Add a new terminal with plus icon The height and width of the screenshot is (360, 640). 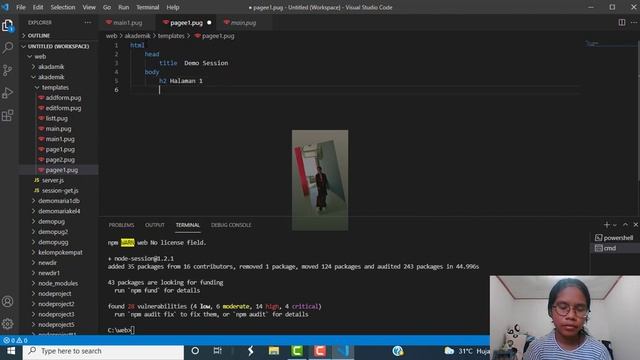click(607, 225)
